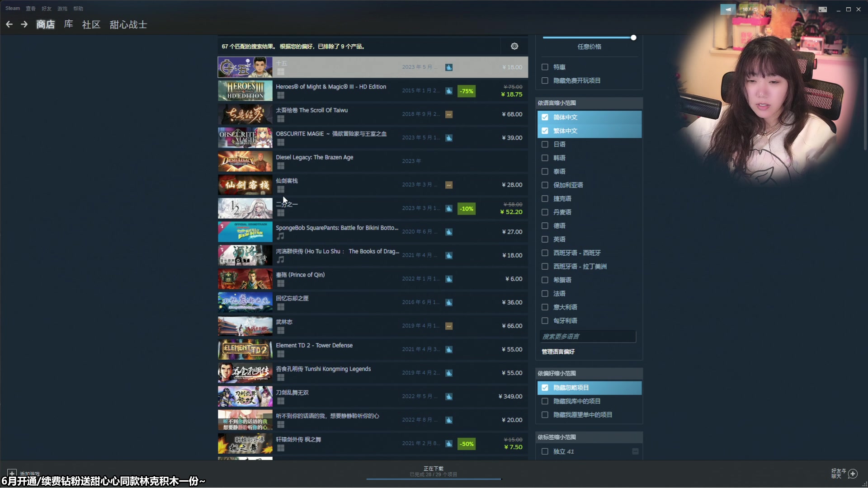Click review icon on 刀剑乱舞无双 row
868x488 pixels.
coord(449,396)
